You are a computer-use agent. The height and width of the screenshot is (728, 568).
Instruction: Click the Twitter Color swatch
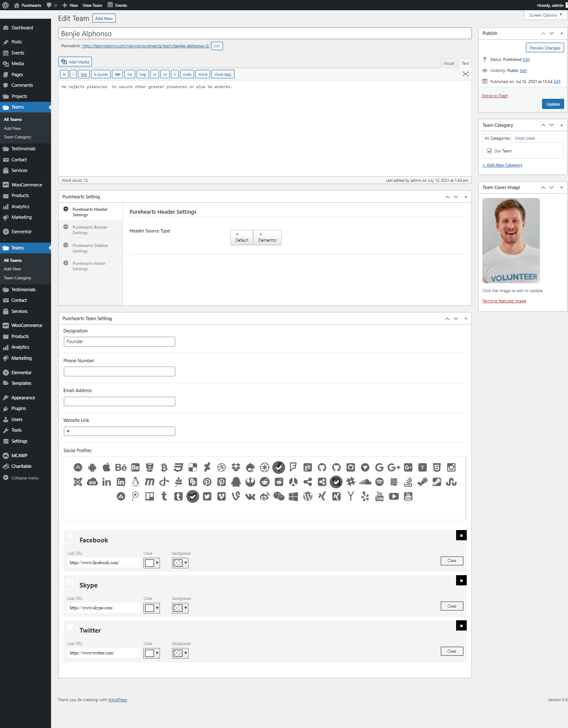pyautogui.click(x=149, y=653)
